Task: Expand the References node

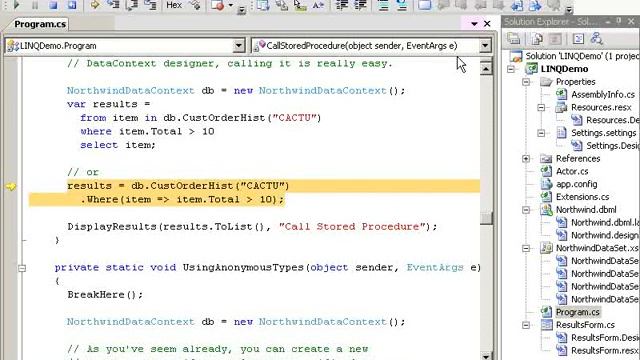Action: click(526, 158)
